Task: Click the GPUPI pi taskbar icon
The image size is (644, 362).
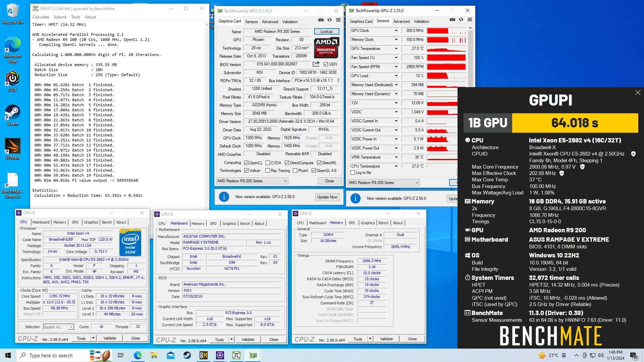Action: (x=236, y=355)
